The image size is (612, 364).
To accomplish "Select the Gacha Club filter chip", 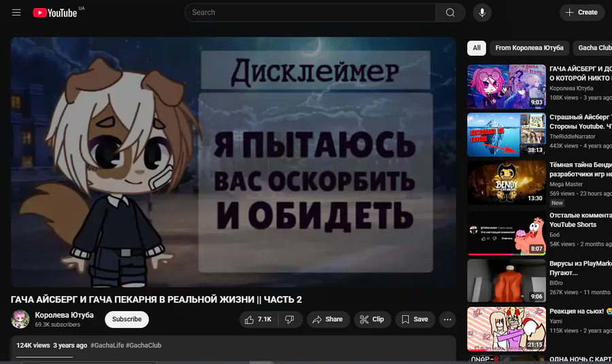I will pyautogui.click(x=593, y=48).
